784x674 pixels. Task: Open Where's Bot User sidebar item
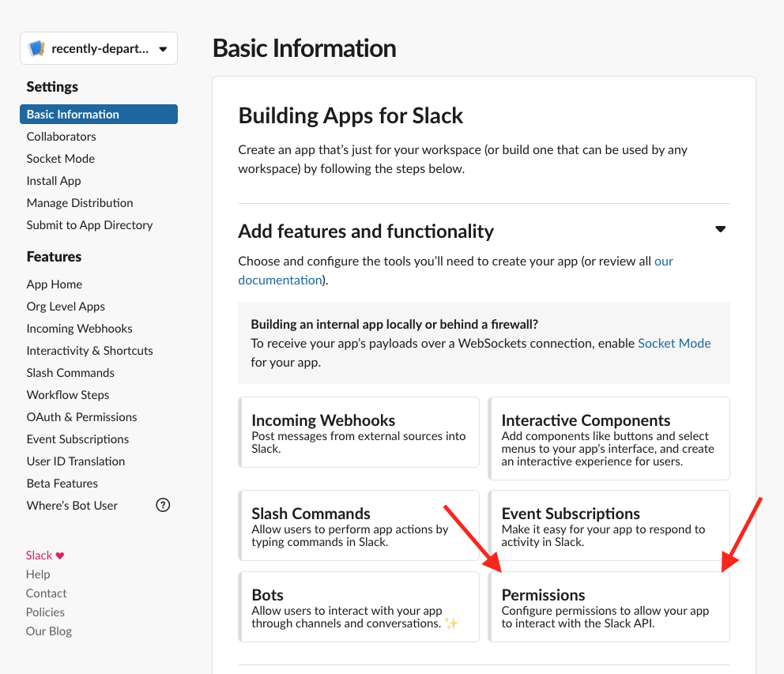[x=72, y=506]
